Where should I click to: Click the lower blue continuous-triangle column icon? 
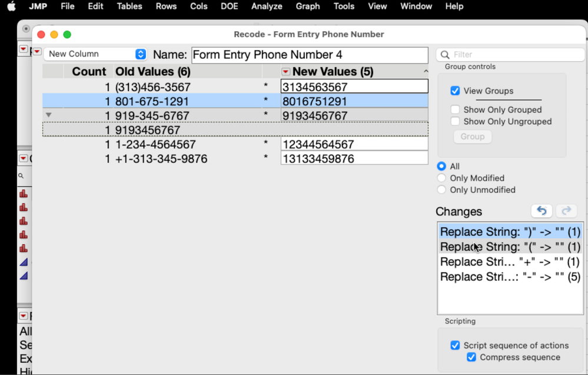pos(24,276)
